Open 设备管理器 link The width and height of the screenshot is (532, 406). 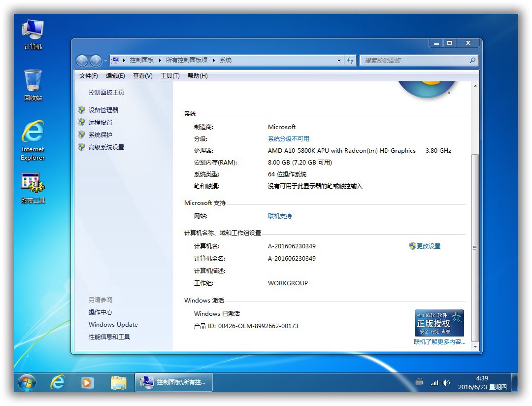[103, 110]
